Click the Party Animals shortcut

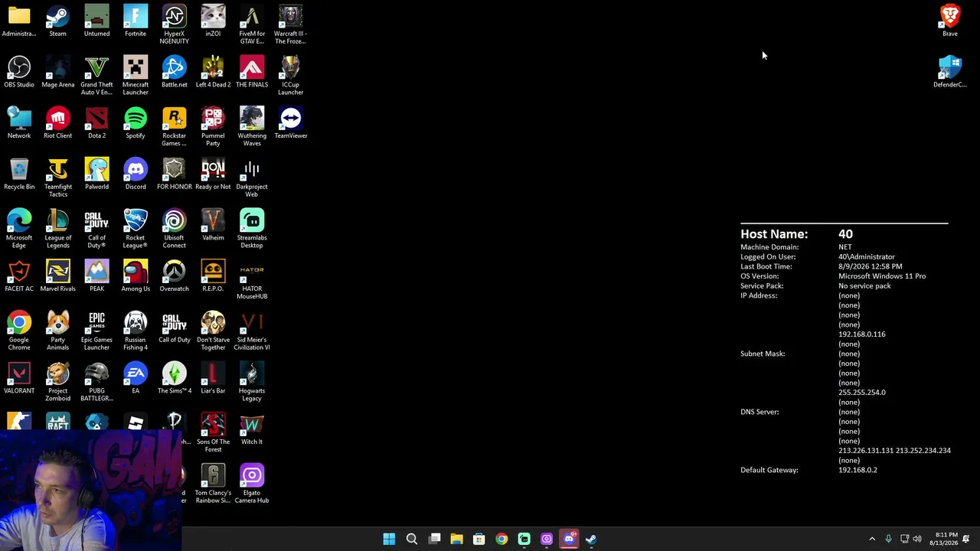pyautogui.click(x=57, y=330)
